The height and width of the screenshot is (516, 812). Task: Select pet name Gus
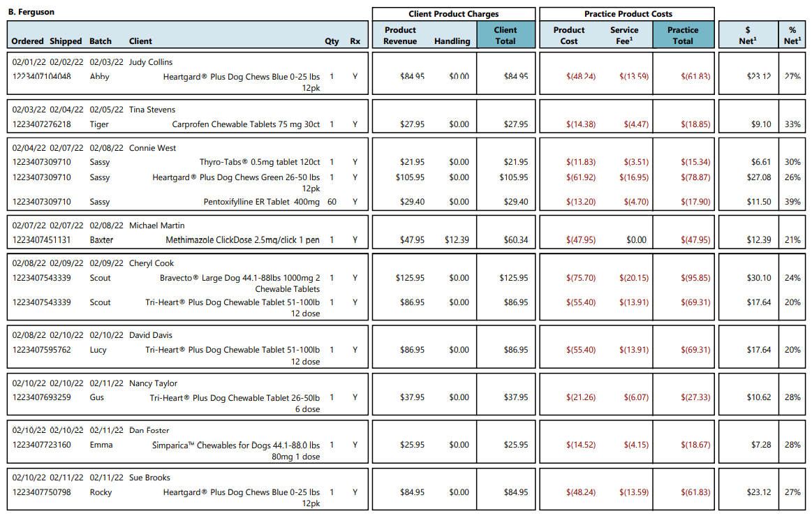point(97,397)
